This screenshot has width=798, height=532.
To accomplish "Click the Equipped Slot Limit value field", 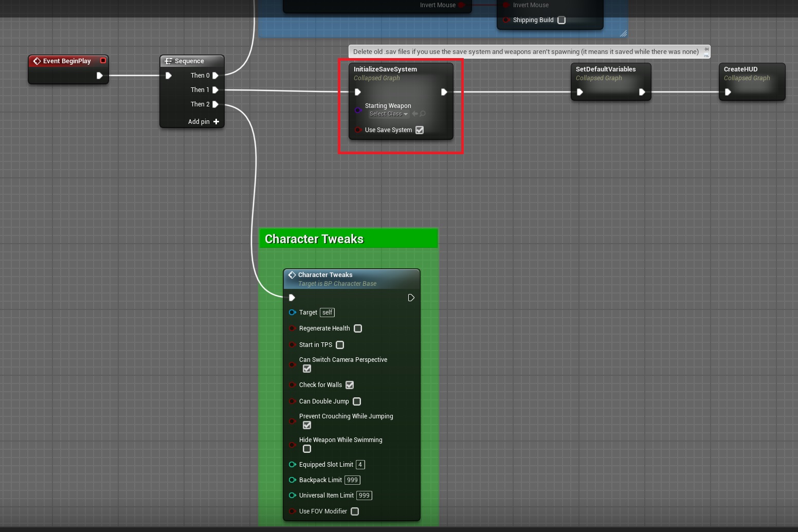I will tap(360, 465).
